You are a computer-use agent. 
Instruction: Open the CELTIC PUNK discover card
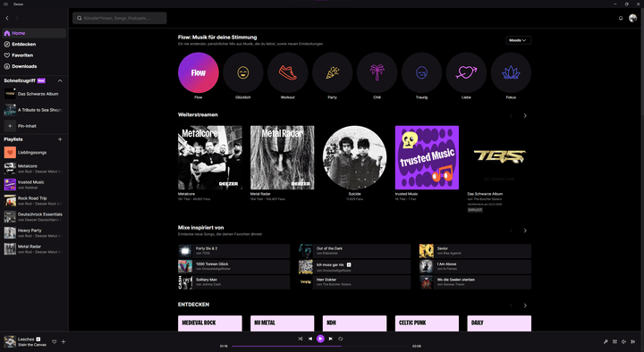(427, 323)
